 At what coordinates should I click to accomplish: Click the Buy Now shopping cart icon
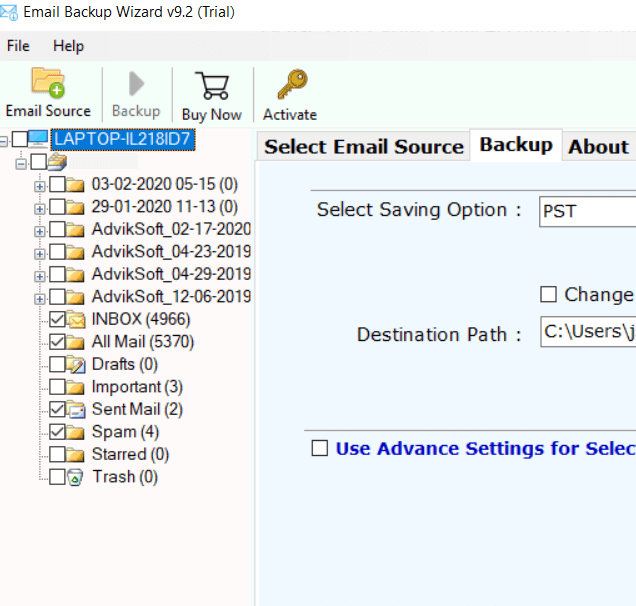coord(212,85)
